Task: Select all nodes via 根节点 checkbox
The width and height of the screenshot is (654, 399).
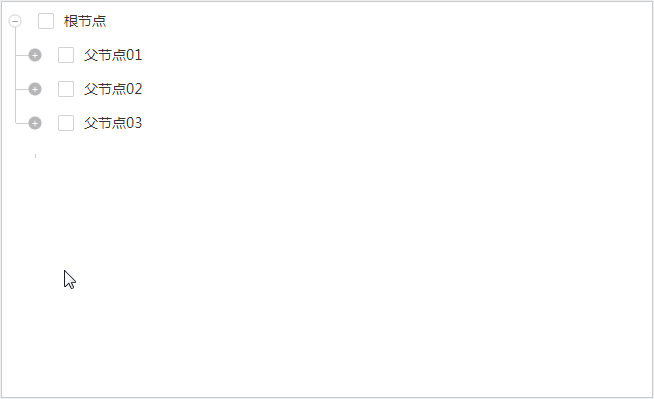Action: click(46, 21)
